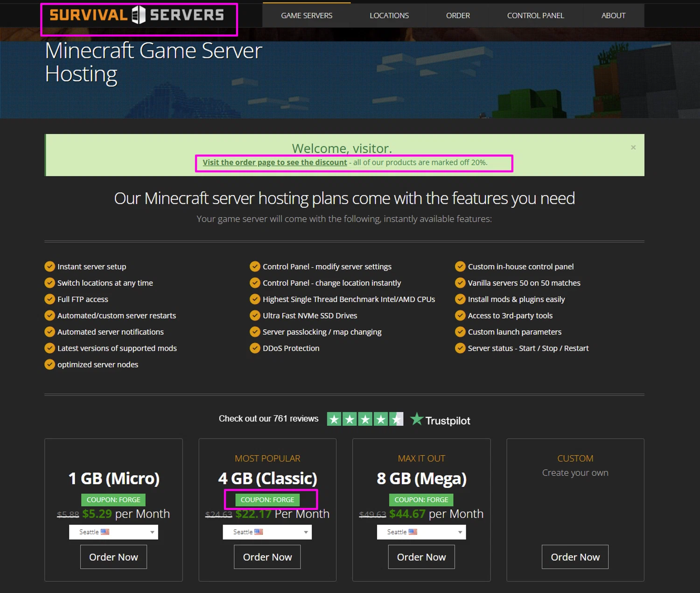Image resolution: width=700 pixels, height=593 pixels.
Task: Click US flag in 1 GB Micro location
Action: click(x=105, y=532)
